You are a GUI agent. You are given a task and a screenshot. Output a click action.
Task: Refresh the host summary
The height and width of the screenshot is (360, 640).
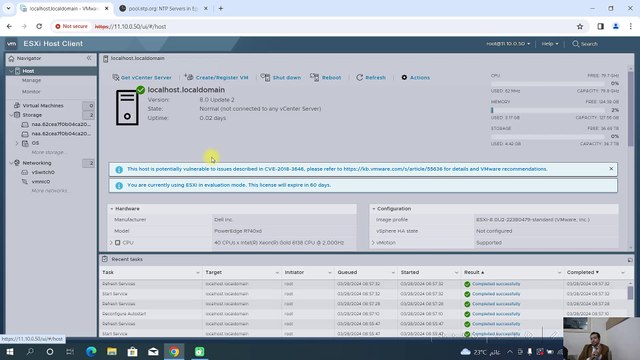pos(371,78)
